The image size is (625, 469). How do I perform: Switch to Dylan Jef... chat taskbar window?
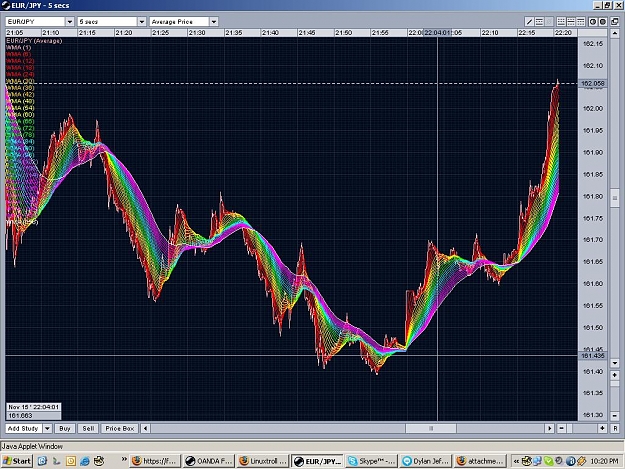pyautogui.click(x=426, y=461)
